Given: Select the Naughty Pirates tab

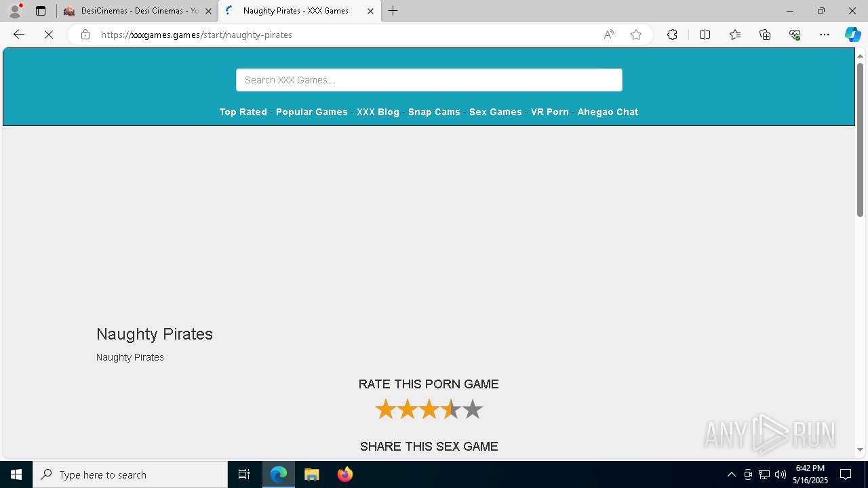Looking at the screenshot, I should point(299,11).
